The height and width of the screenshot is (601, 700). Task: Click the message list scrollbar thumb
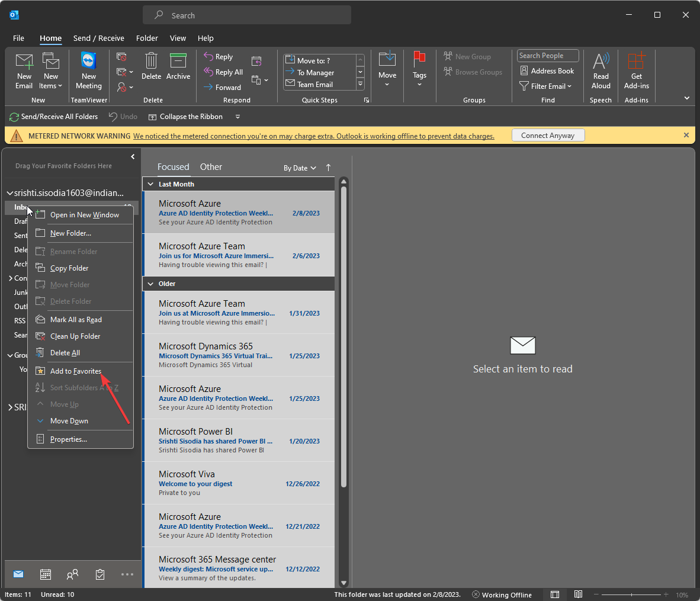click(x=343, y=336)
